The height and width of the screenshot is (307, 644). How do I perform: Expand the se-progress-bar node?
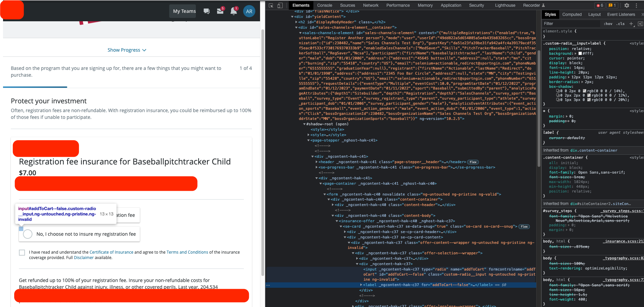tap(316, 168)
